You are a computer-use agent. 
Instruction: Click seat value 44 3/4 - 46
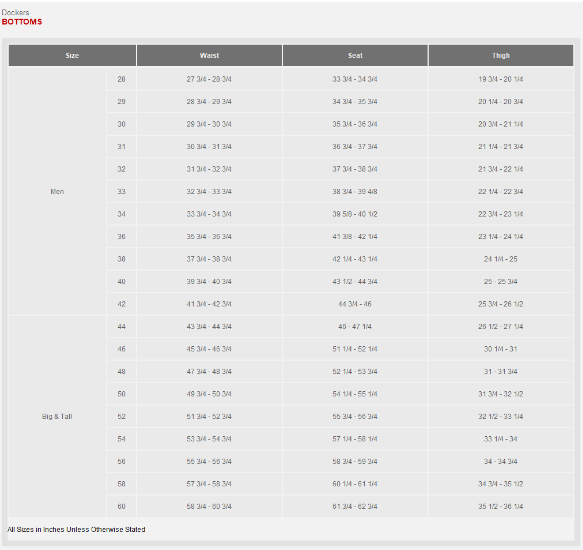tap(355, 304)
